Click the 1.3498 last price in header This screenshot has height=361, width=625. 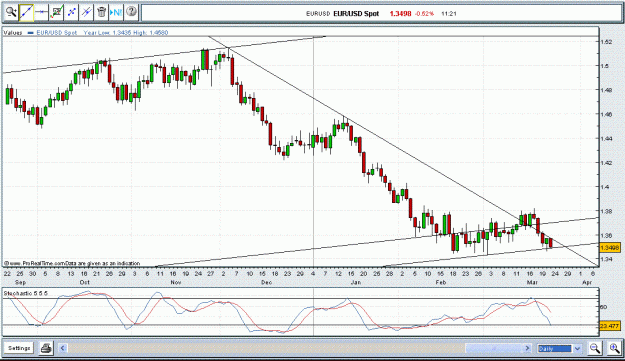coord(400,14)
